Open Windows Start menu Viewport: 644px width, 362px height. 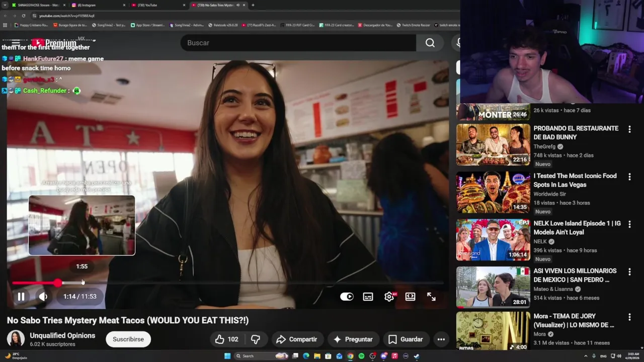[x=227, y=356]
